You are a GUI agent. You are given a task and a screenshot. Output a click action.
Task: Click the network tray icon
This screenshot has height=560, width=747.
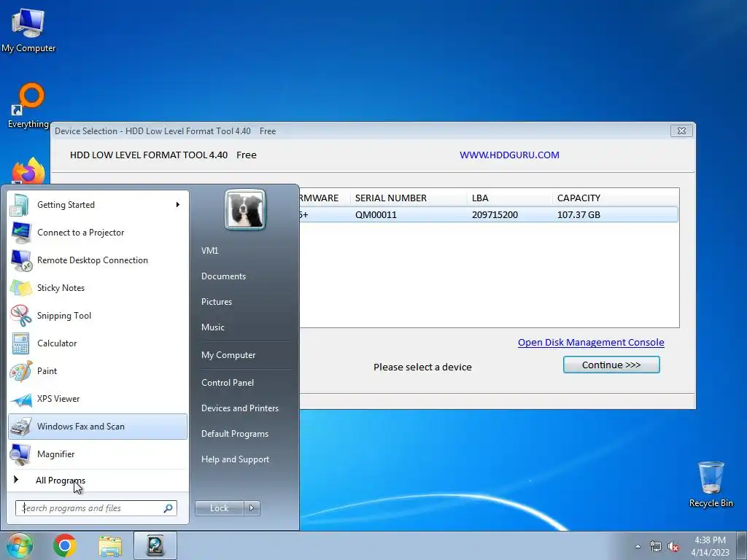click(656, 547)
